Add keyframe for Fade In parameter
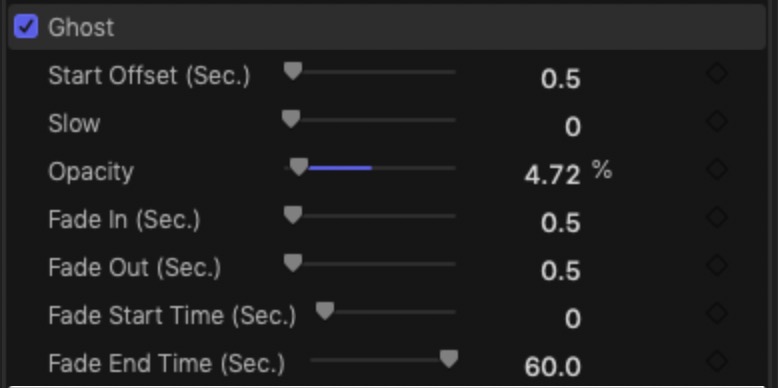Image resolution: width=778 pixels, height=388 pixels. 717,217
